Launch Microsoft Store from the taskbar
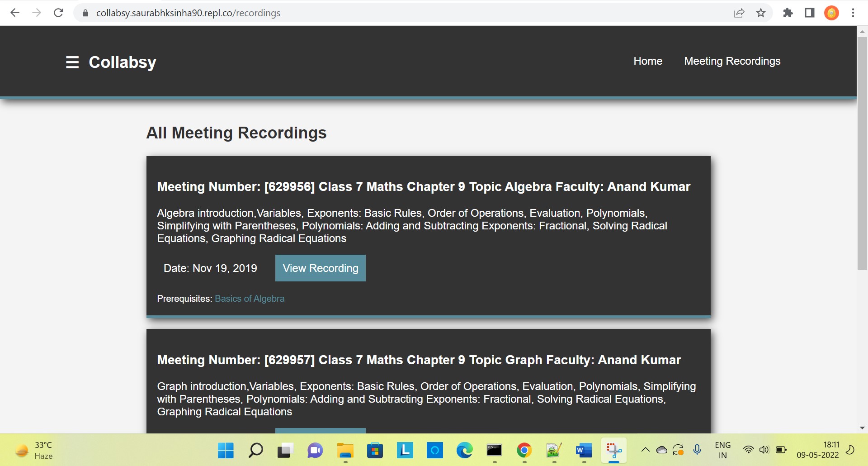 375,451
